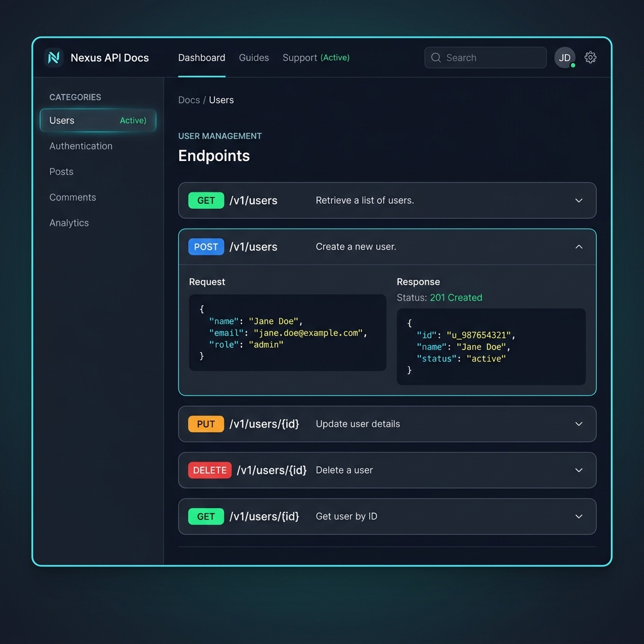Click the green GET badge for /v1/users
The image size is (644, 644).
pos(206,201)
